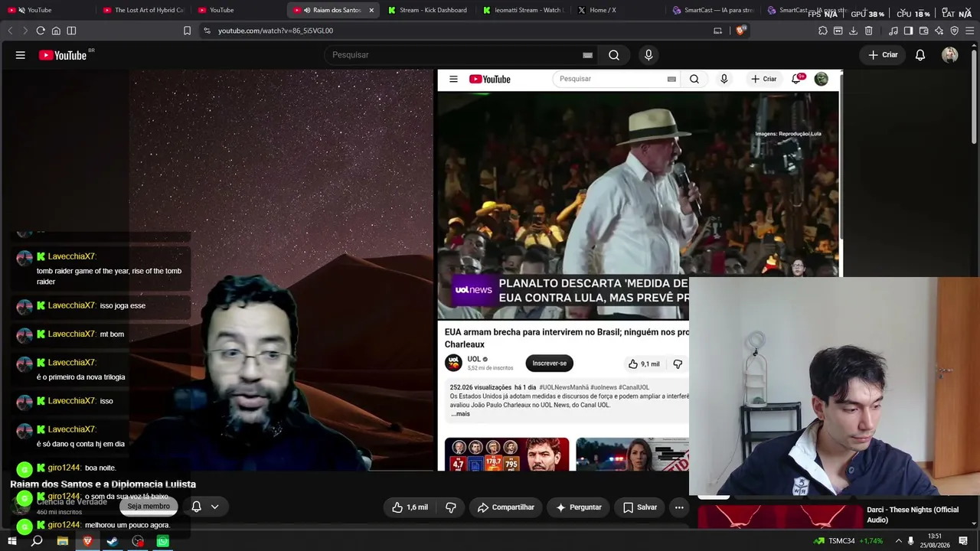Open the Windows Start menu
The width and height of the screenshot is (980, 551).
coord(11,541)
